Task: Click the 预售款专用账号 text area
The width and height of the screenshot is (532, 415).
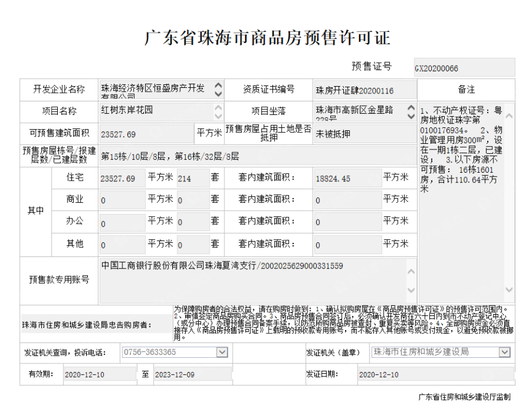Action: coord(258,281)
